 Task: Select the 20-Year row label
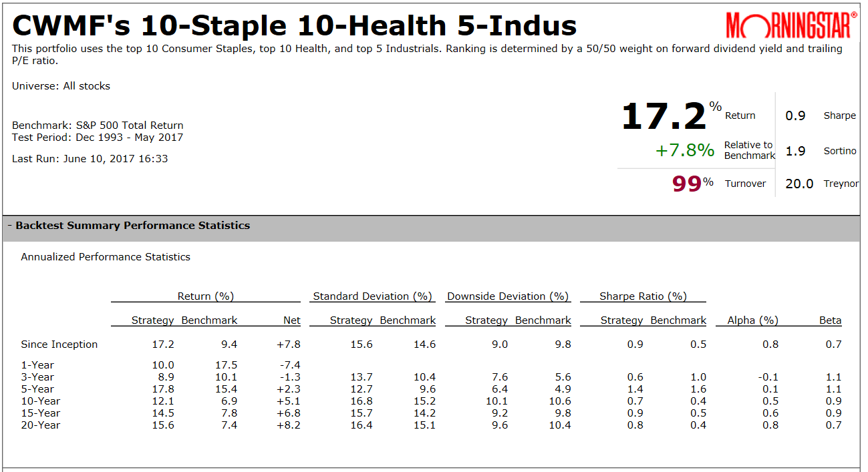41,425
